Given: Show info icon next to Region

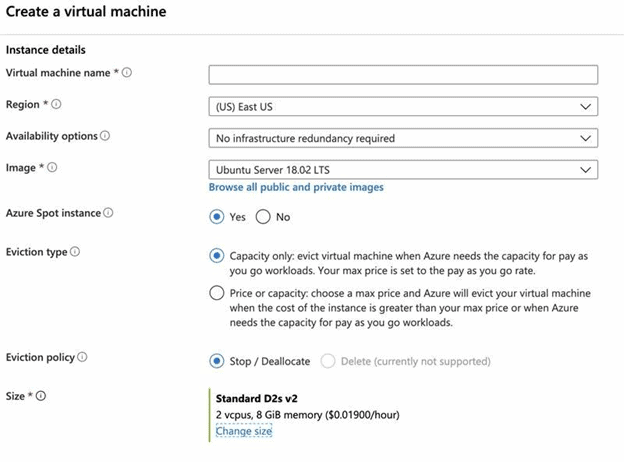Looking at the screenshot, I should point(56,104).
